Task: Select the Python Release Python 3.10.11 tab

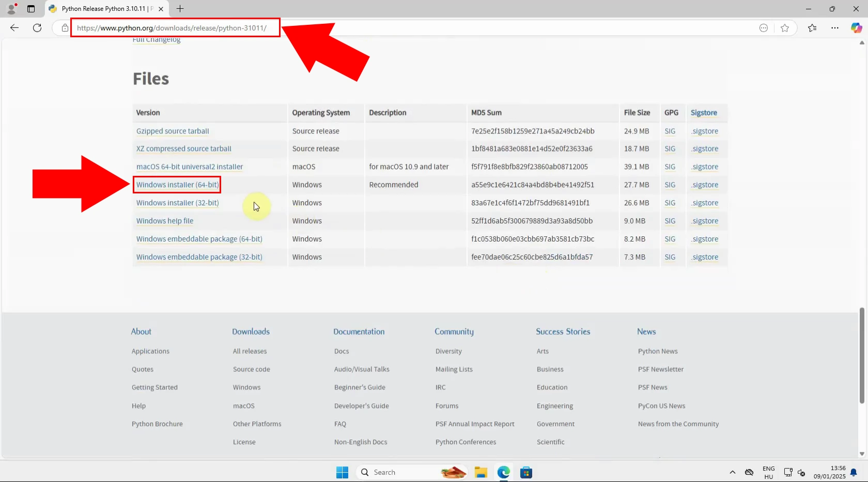Action: tap(107, 9)
